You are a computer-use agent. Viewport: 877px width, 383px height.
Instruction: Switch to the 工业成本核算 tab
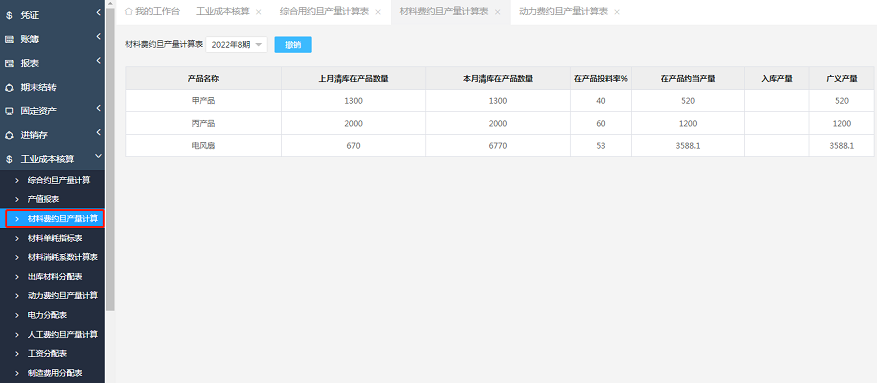point(223,11)
